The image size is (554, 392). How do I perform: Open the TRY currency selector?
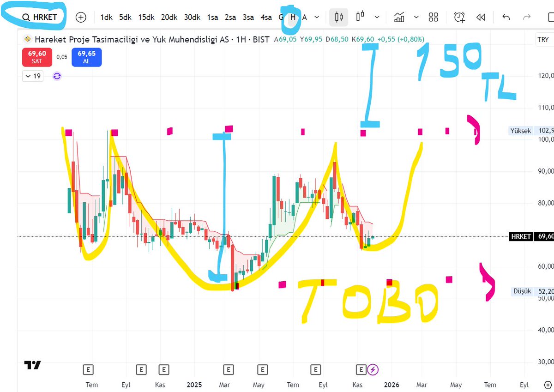click(543, 40)
